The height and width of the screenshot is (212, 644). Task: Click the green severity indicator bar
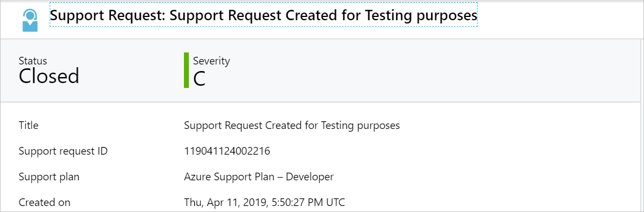pos(186,70)
